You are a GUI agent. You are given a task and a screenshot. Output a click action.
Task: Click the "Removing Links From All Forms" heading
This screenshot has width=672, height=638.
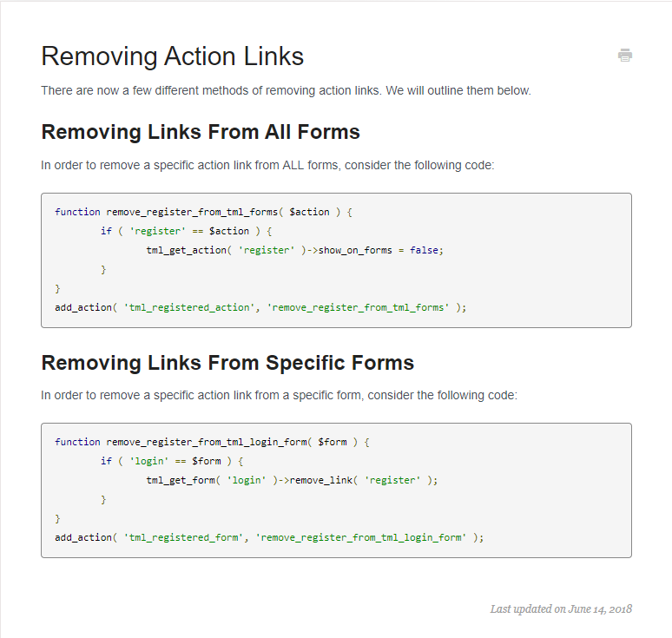click(x=201, y=133)
